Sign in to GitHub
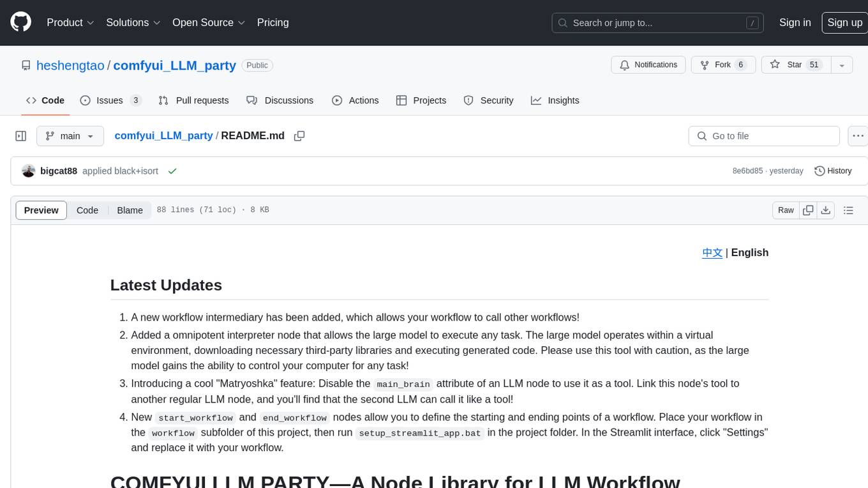The width and height of the screenshot is (868, 488). pos(795,22)
